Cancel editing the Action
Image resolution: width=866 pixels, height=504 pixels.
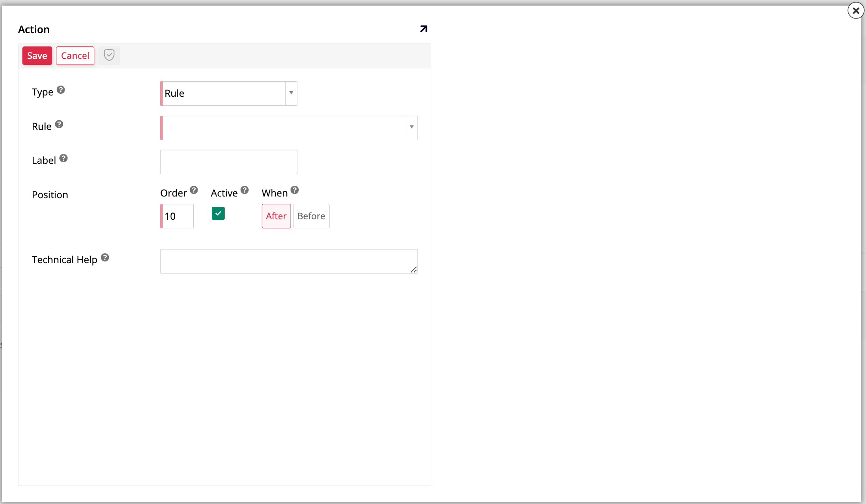tap(75, 55)
